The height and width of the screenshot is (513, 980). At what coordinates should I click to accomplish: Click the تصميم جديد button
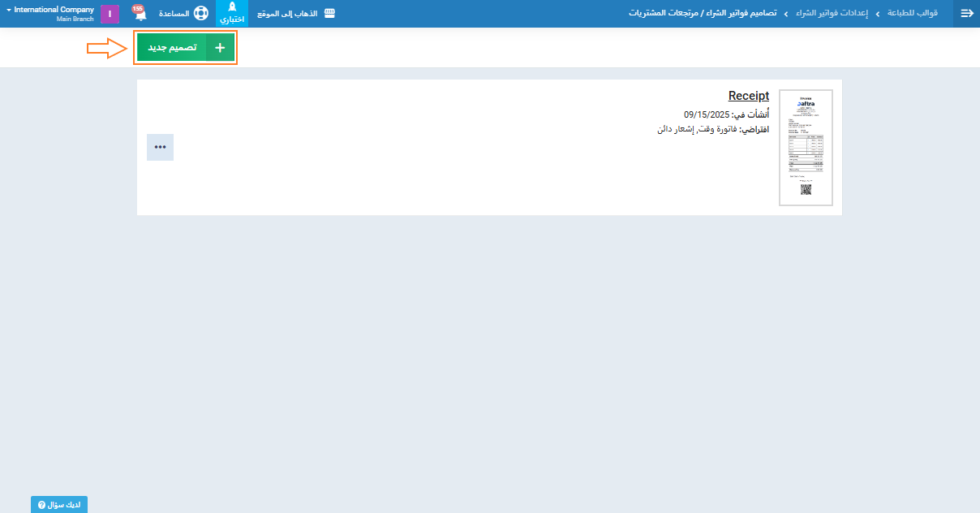tap(186, 49)
